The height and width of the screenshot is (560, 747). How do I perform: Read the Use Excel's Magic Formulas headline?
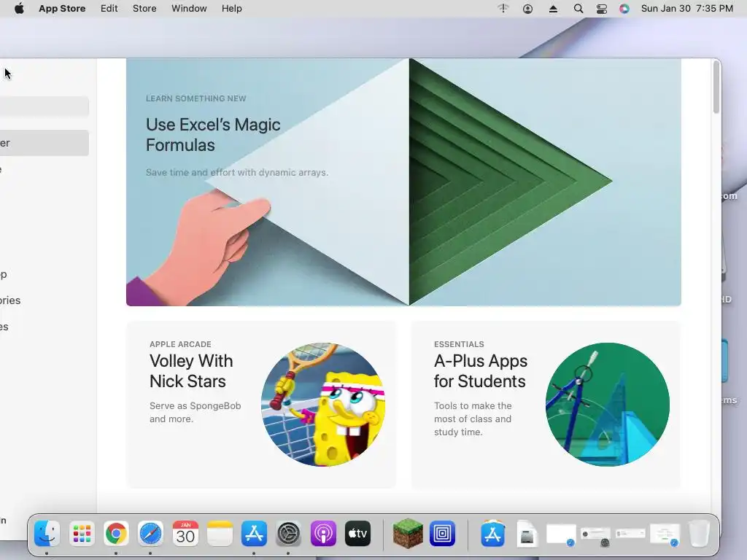[x=213, y=135]
